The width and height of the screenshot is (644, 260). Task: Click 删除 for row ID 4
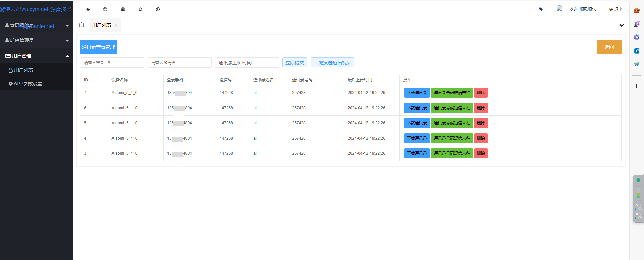[x=481, y=138]
